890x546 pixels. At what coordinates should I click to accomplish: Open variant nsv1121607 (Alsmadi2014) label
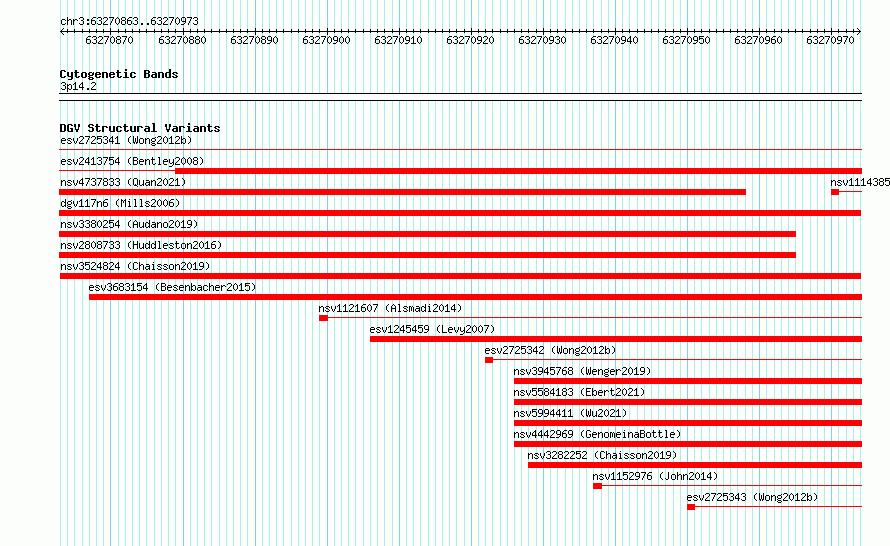pyautogui.click(x=391, y=308)
